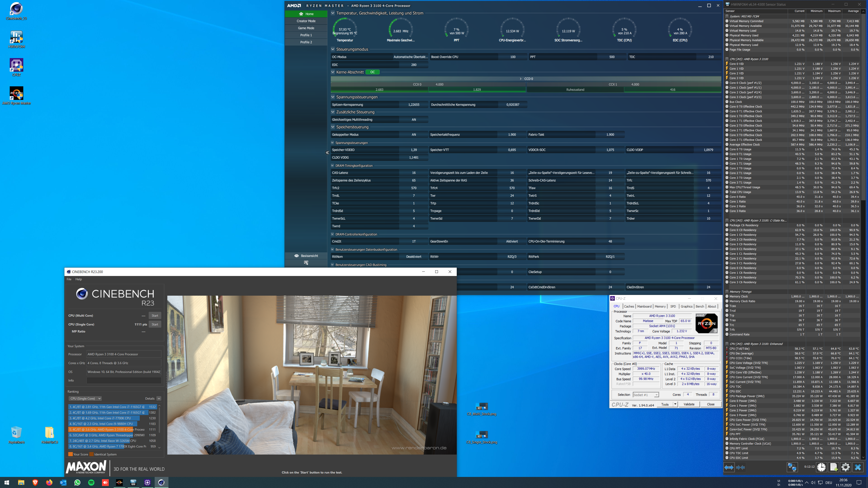Switch to the CPU-Z Memory tab
The height and width of the screenshot is (488, 868).
coord(660,306)
